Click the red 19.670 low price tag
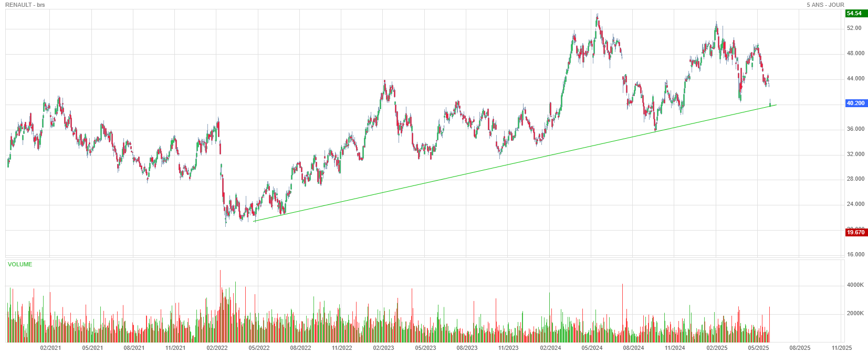 (856, 233)
